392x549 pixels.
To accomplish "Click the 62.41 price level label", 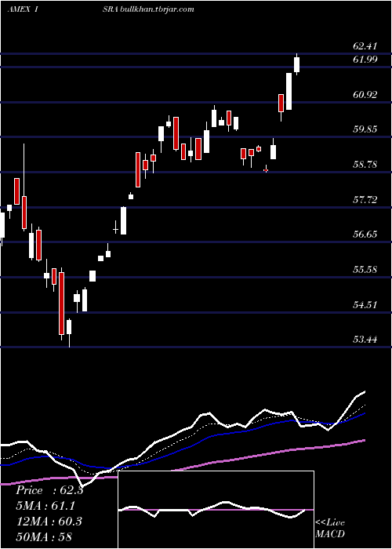I will (x=365, y=46).
